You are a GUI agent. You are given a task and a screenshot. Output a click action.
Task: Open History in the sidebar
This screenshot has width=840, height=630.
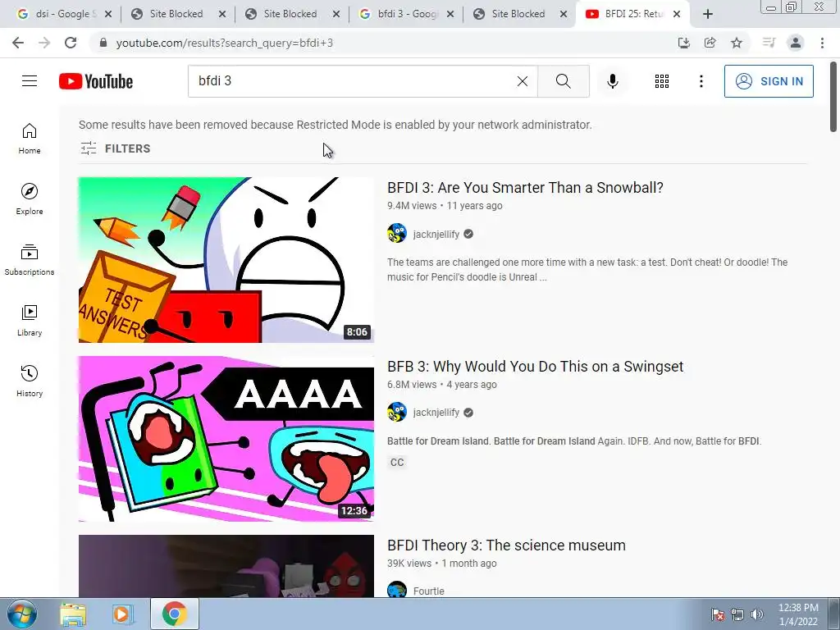tap(30, 381)
